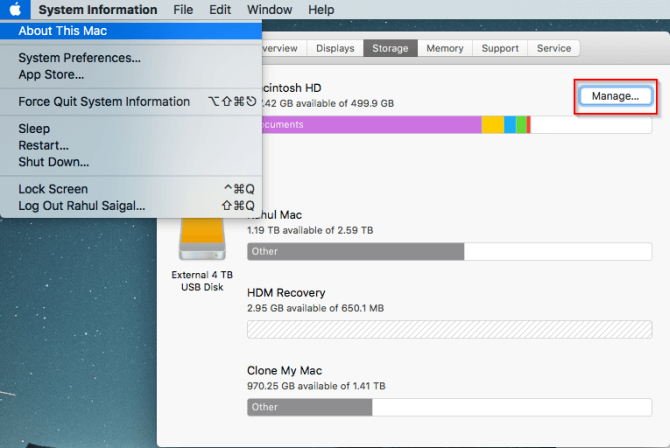Select Shut Down... menu item
The height and width of the screenshot is (448, 670).
[54, 161]
